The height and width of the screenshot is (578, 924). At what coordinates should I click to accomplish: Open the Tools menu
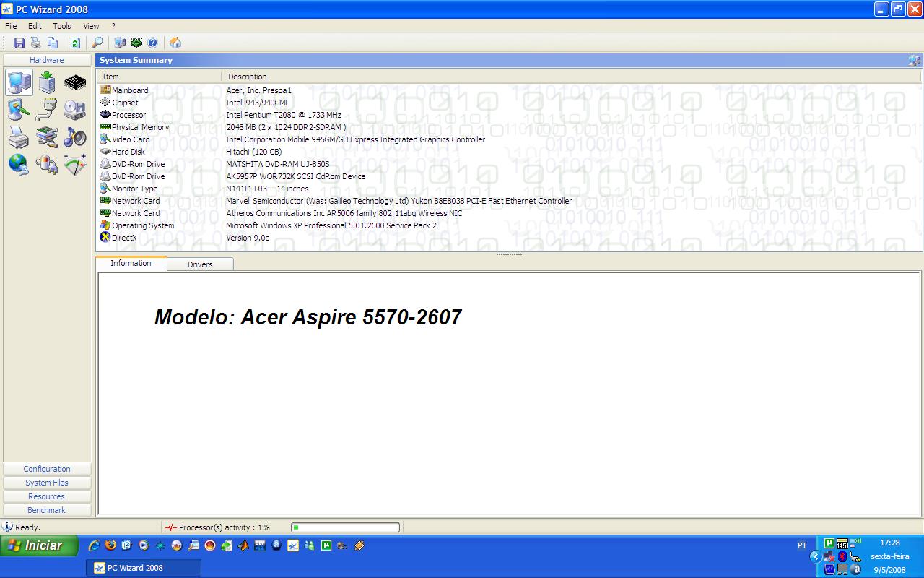pyautogui.click(x=62, y=26)
